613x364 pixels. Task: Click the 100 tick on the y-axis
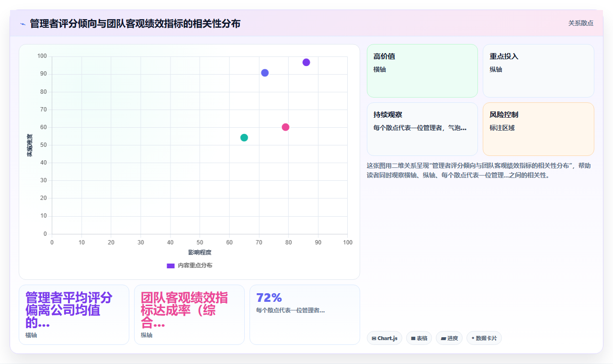coord(42,56)
